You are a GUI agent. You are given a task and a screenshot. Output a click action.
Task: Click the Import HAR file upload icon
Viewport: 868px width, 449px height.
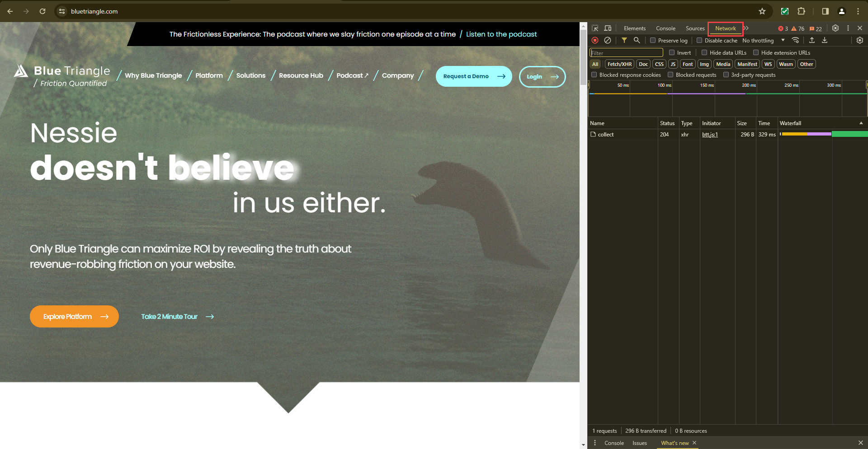812,40
